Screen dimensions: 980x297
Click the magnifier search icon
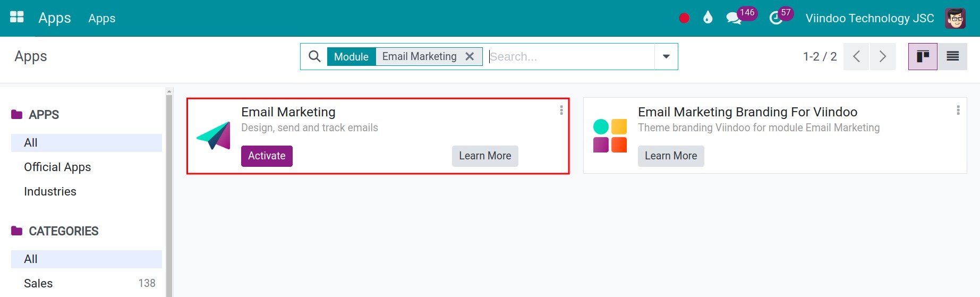[314, 56]
